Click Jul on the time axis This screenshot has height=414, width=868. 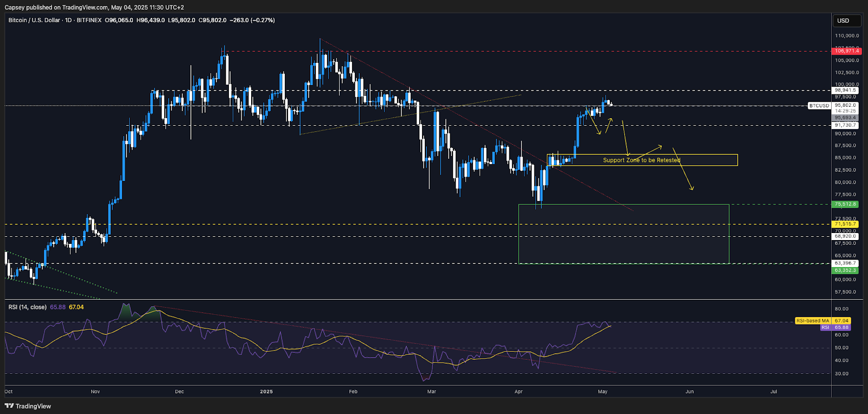[774, 391]
